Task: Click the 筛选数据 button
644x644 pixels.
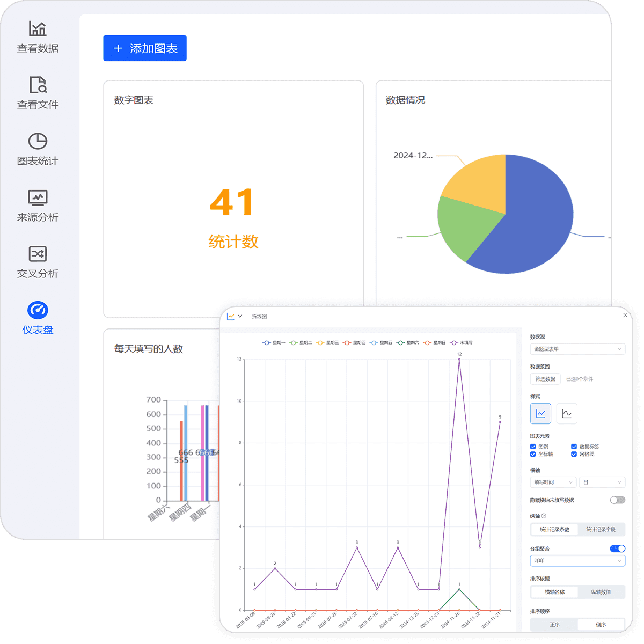Action: [545, 379]
